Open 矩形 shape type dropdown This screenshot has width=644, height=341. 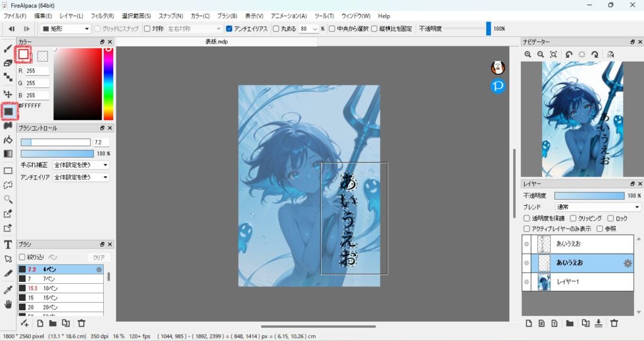click(65, 29)
